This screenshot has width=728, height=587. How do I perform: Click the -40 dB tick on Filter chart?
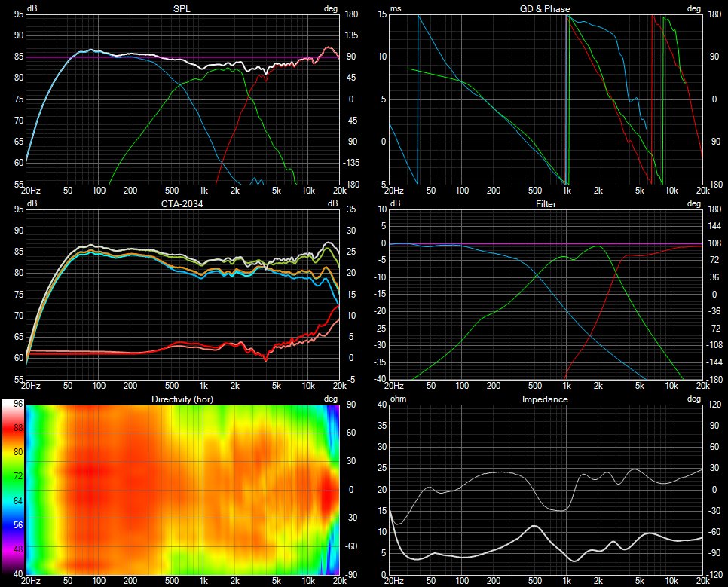click(x=381, y=379)
